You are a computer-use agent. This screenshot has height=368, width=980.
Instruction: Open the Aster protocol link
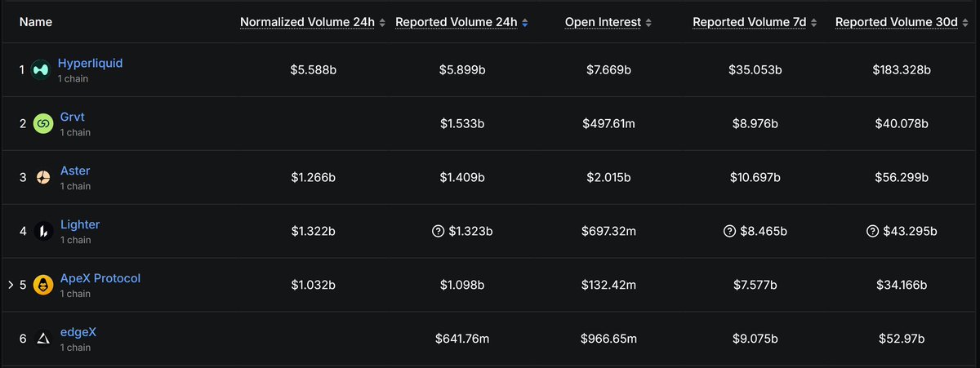(x=75, y=171)
